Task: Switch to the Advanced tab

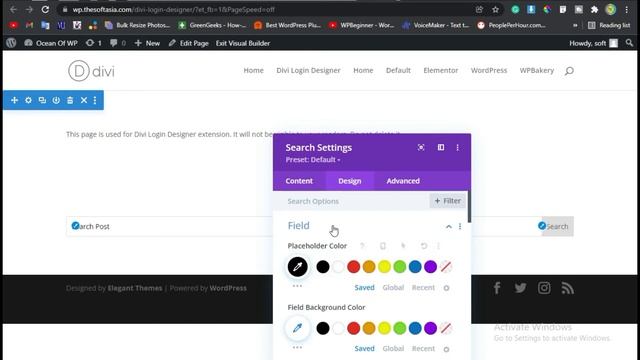Action: point(403,181)
